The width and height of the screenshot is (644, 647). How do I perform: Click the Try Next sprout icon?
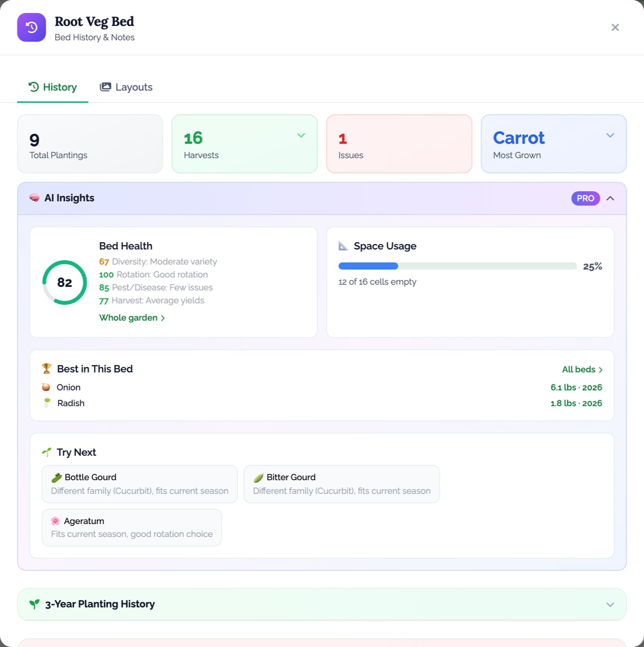46,452
